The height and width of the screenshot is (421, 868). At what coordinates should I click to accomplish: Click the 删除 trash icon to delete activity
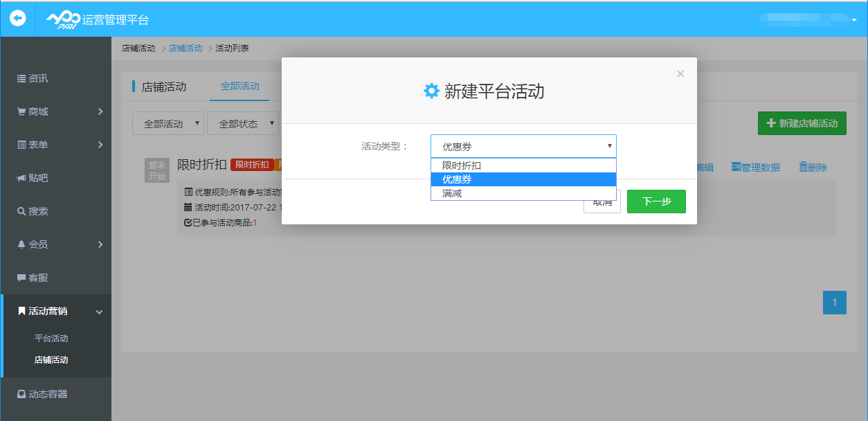(x=812, y=167)
